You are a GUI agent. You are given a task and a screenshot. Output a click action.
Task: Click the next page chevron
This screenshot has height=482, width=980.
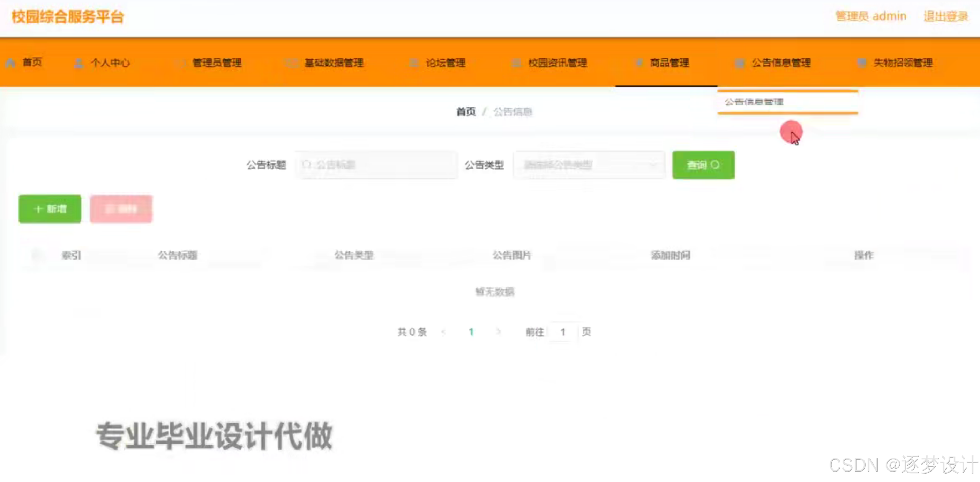(498, 331)
